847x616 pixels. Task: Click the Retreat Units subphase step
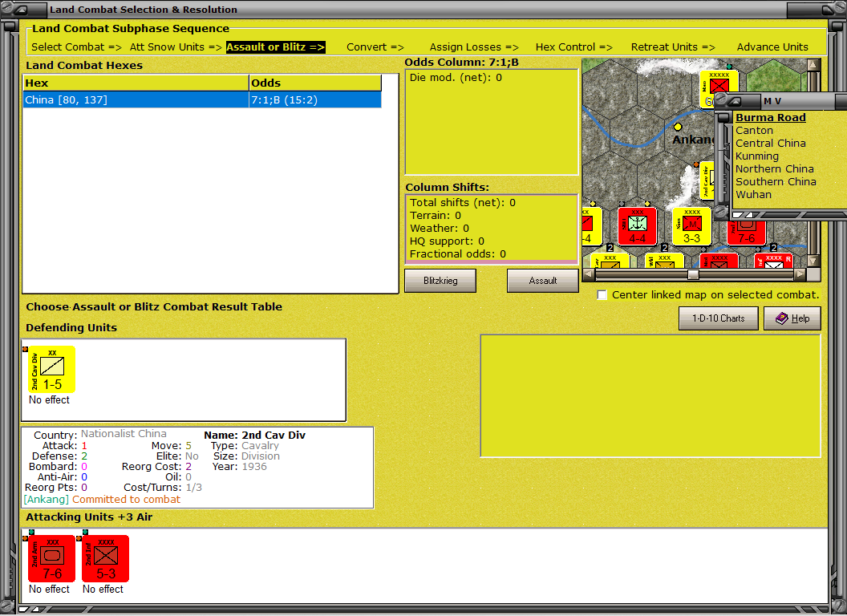[672, 47]
